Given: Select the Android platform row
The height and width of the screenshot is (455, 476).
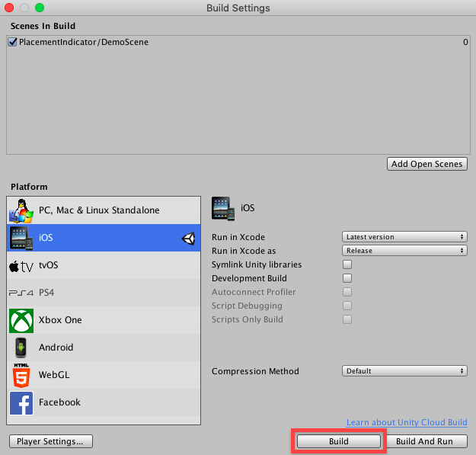Looking at the screenshot, I should 104,348.
